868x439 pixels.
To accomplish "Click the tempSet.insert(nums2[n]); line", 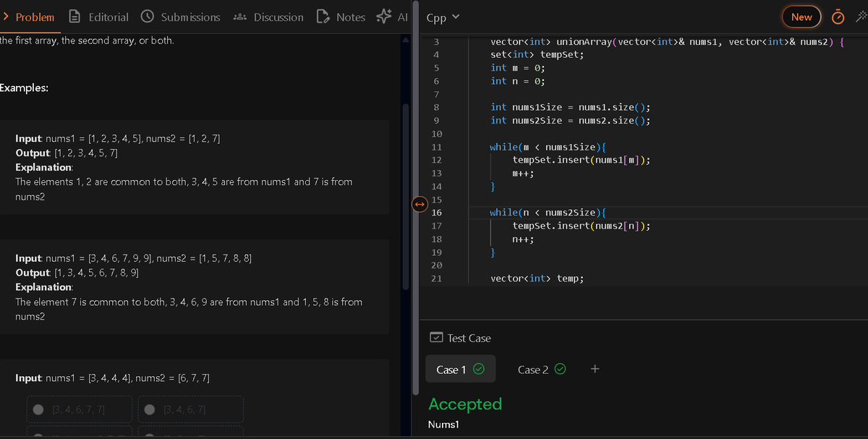I will coord(581,226).
